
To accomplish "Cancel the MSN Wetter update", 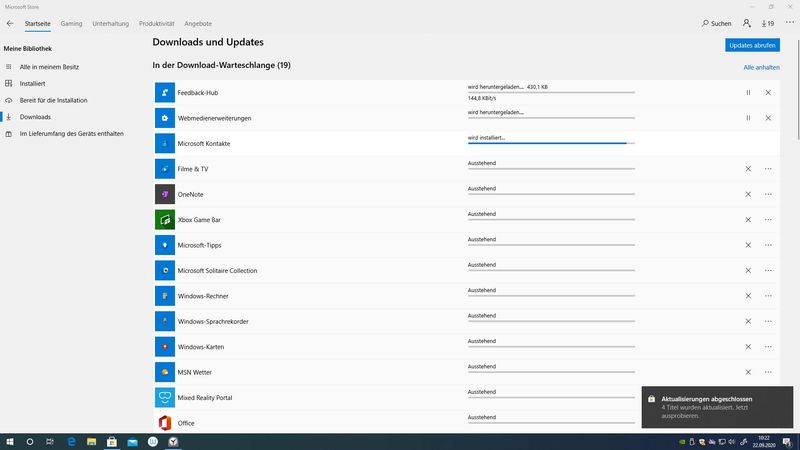I will point(748,372).
